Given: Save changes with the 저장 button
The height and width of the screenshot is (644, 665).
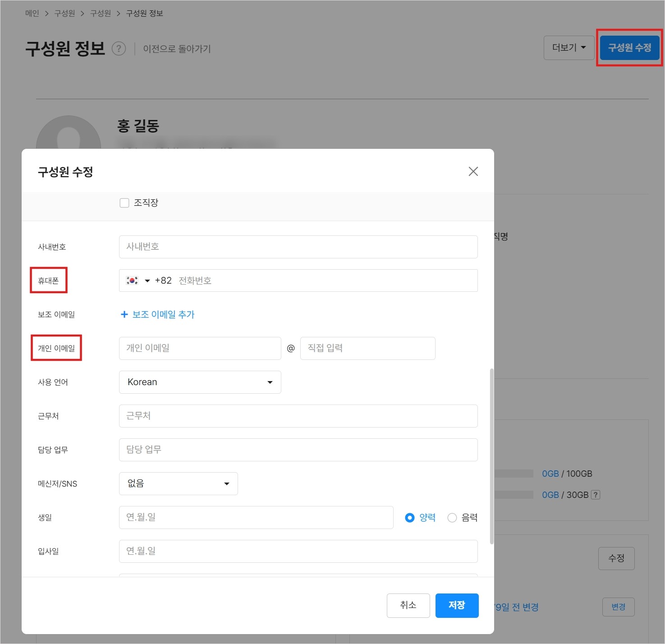Looking at the screenshot, I should (456, 605).
